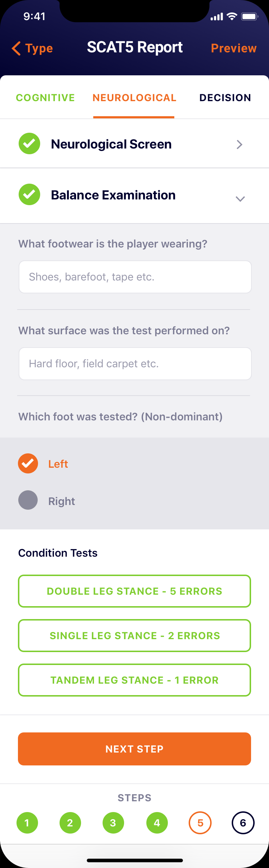Collapse the Balance Examination section chevron
This screenshot has width=269, height=868.
click(x=240, y=199)
